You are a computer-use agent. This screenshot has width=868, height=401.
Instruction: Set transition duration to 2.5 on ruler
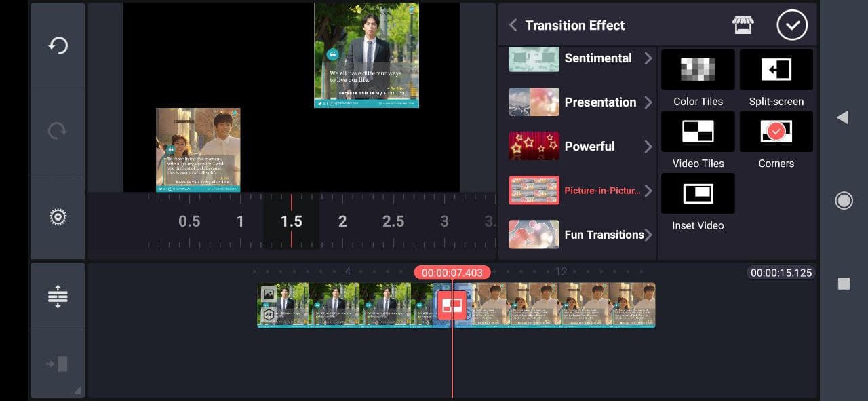tap(393, 221)
